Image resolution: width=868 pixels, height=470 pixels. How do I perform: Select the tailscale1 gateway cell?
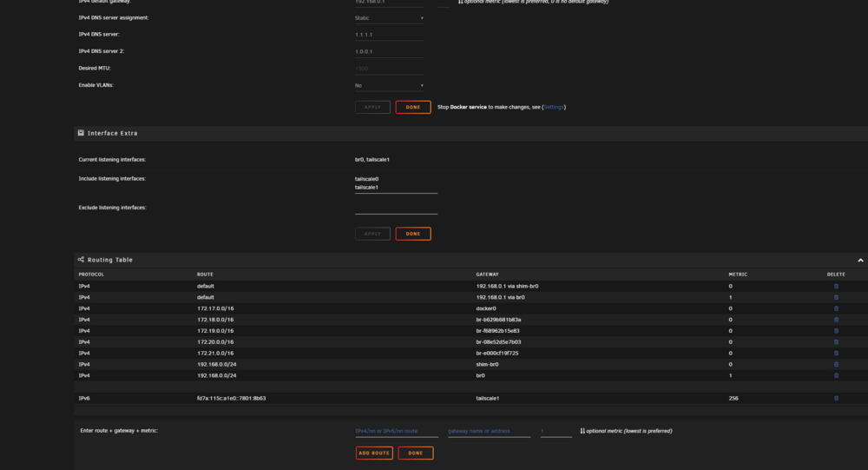(488, 398)
